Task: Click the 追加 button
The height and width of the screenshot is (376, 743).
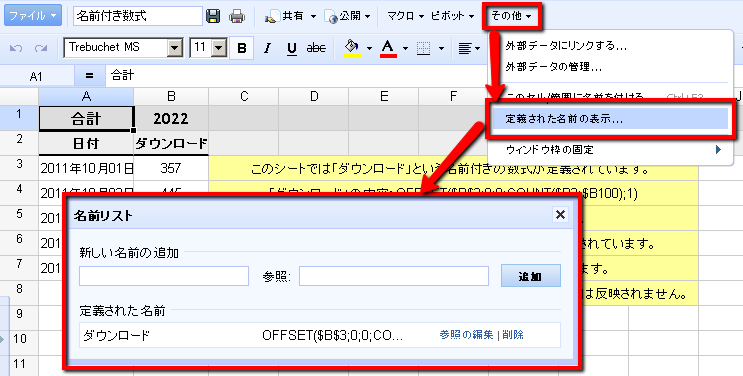Action: point(531,276)
